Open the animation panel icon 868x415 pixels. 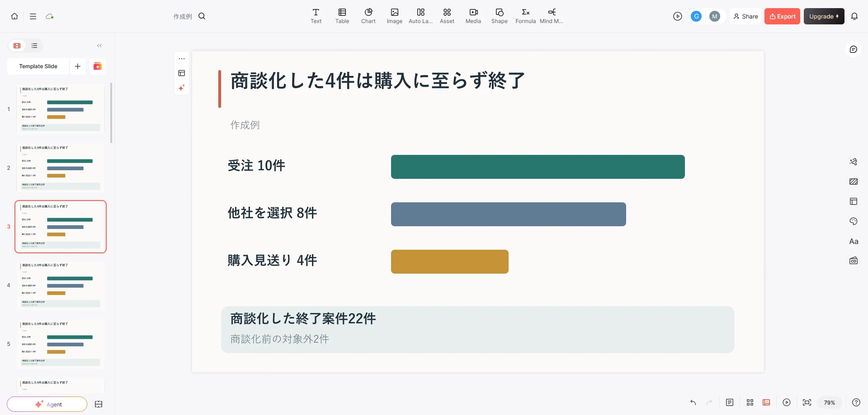point(854,162)
